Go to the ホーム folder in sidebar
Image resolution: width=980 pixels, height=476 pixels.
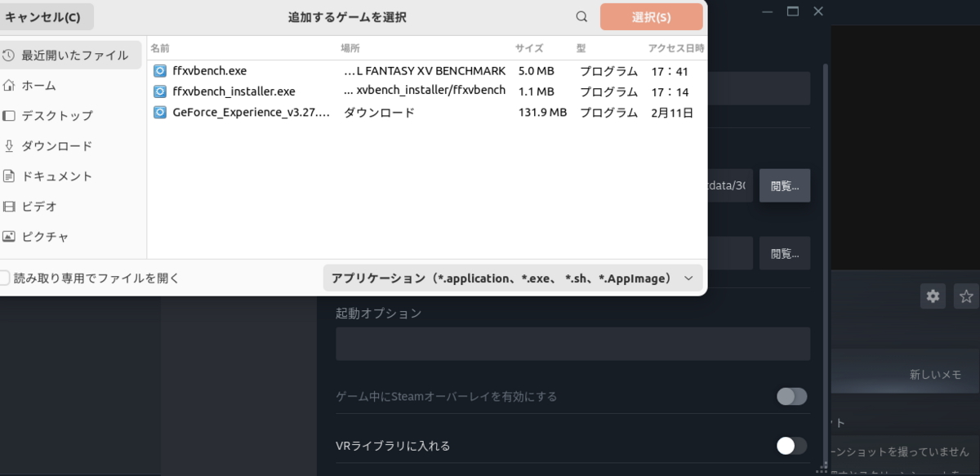coord(69,86)
